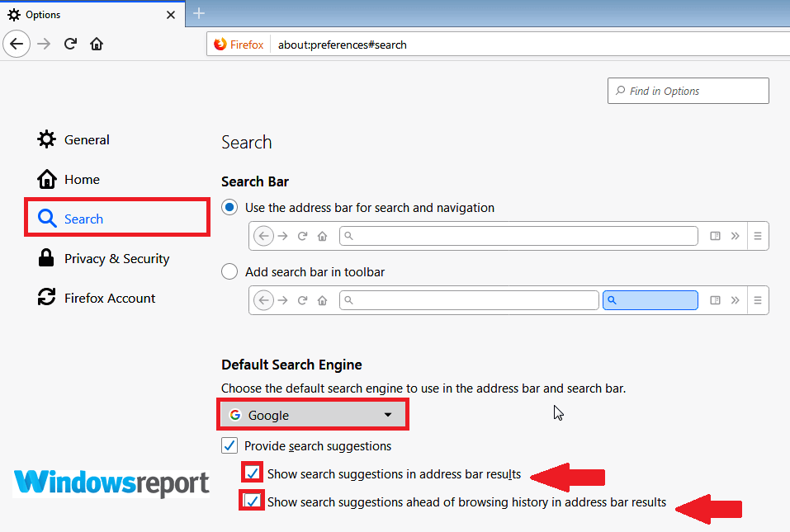Click the browser forward arrow
This screenshot has height=532, width=790.
tap(44, 44)
